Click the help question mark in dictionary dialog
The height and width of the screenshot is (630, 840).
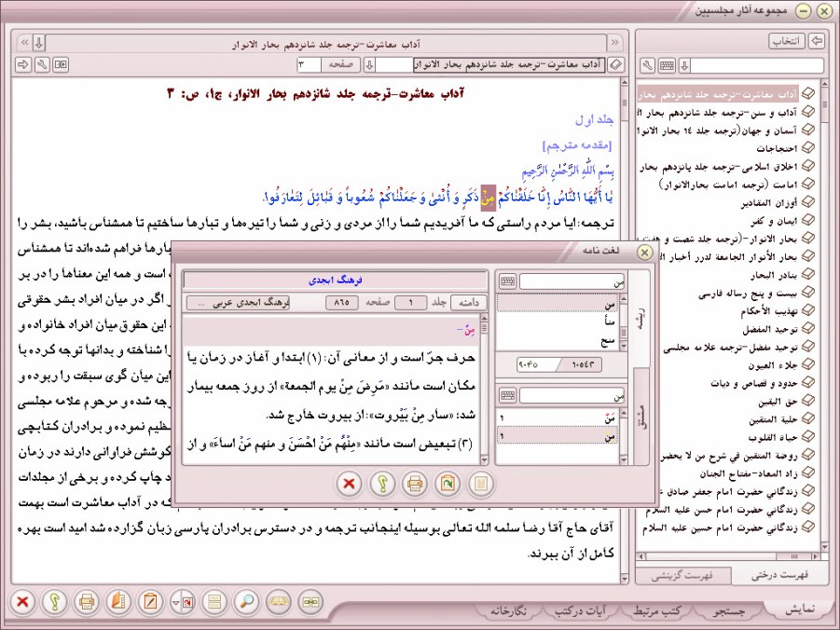click(382, 484)
